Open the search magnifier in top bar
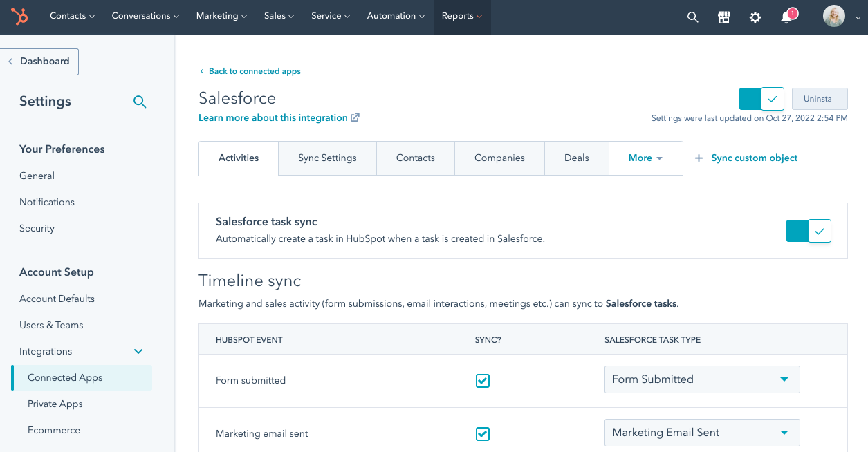This screenshot has width=868, height=452. [692, 17]
